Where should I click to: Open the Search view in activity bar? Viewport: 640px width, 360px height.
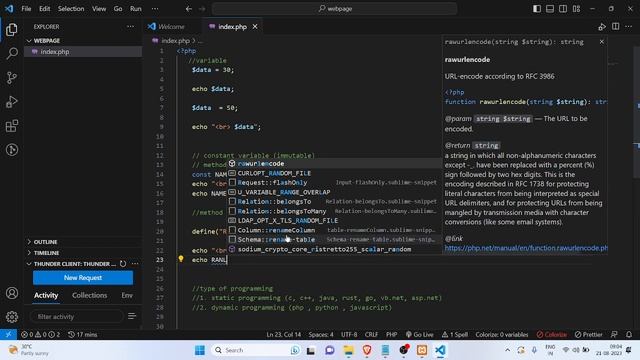coord(12,53)
